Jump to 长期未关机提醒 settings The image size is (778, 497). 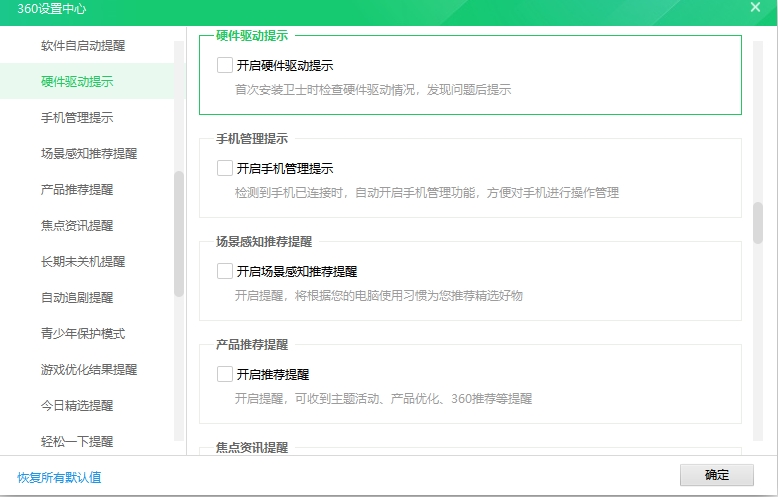(83, 261)
